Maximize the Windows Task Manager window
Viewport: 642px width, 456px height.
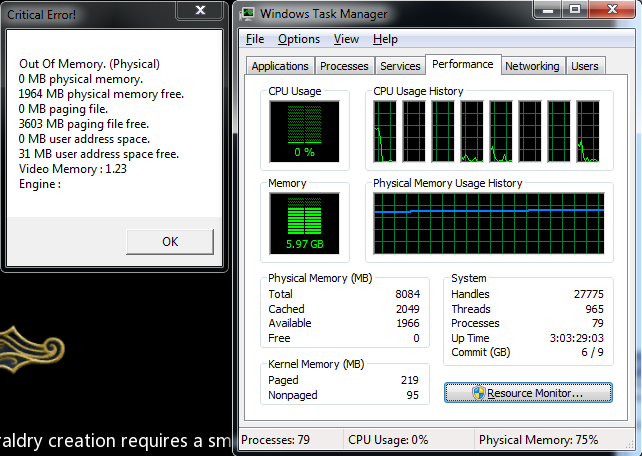575,9
